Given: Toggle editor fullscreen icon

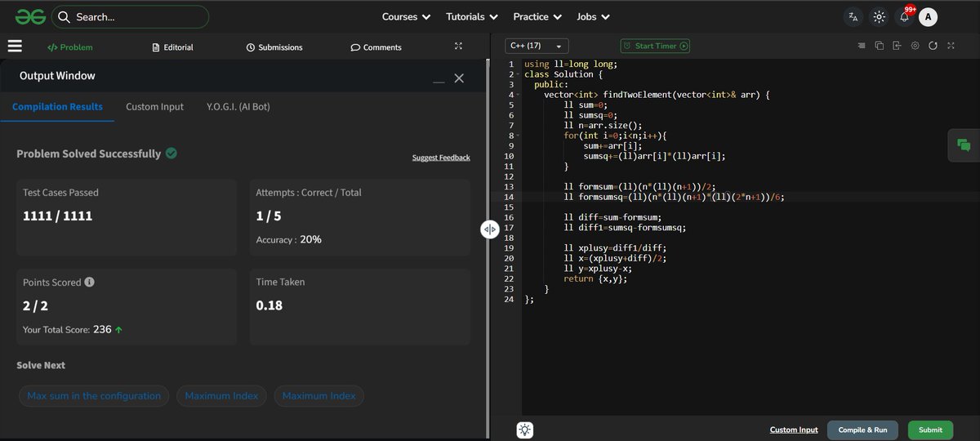Looking at the screenshot, I should pyautogui.click(x=951, y=46).
